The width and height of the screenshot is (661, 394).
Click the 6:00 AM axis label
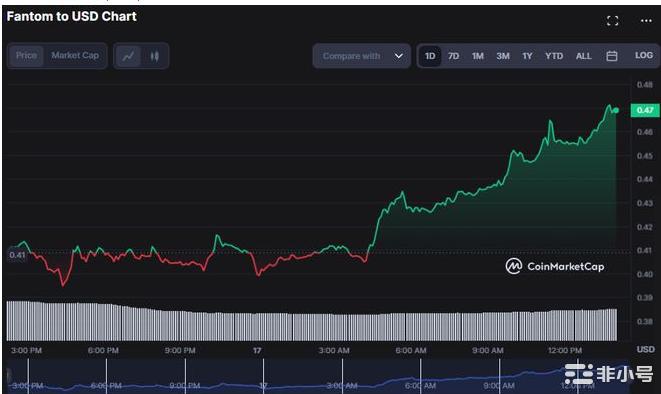411,350
